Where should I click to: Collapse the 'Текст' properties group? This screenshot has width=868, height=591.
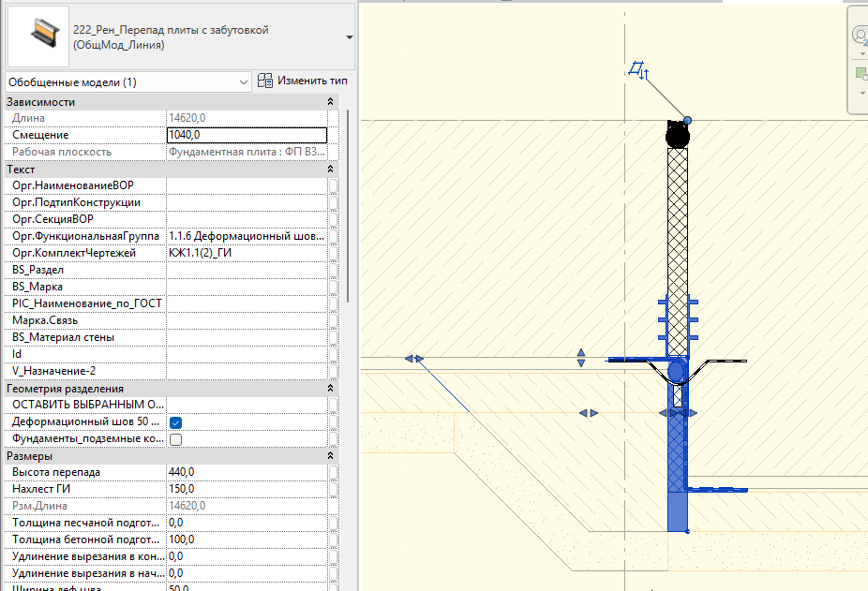click(330, 170)
